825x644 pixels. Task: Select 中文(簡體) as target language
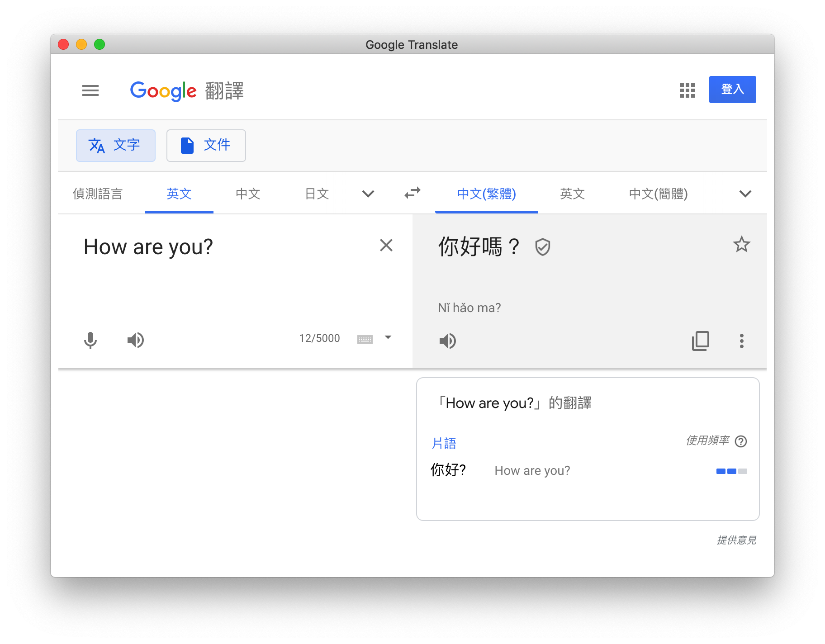658,194
